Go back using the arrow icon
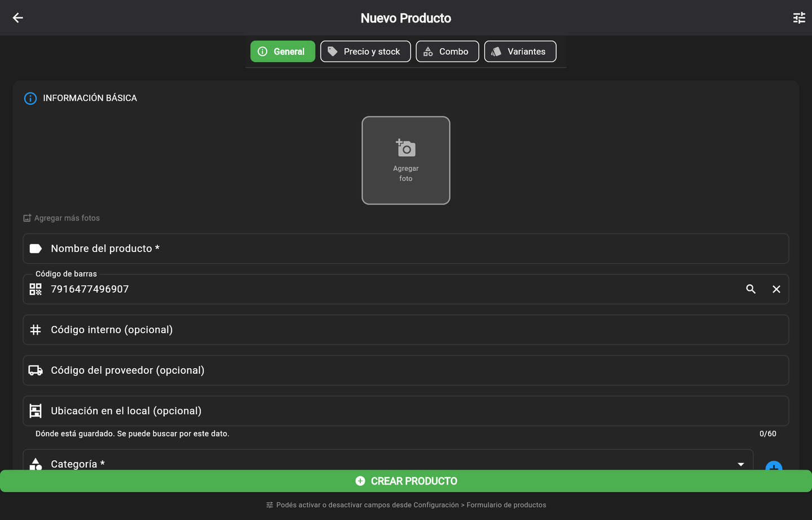Image resolution: width=812 pixels, height=520 pixels. (x=18, y=18)
